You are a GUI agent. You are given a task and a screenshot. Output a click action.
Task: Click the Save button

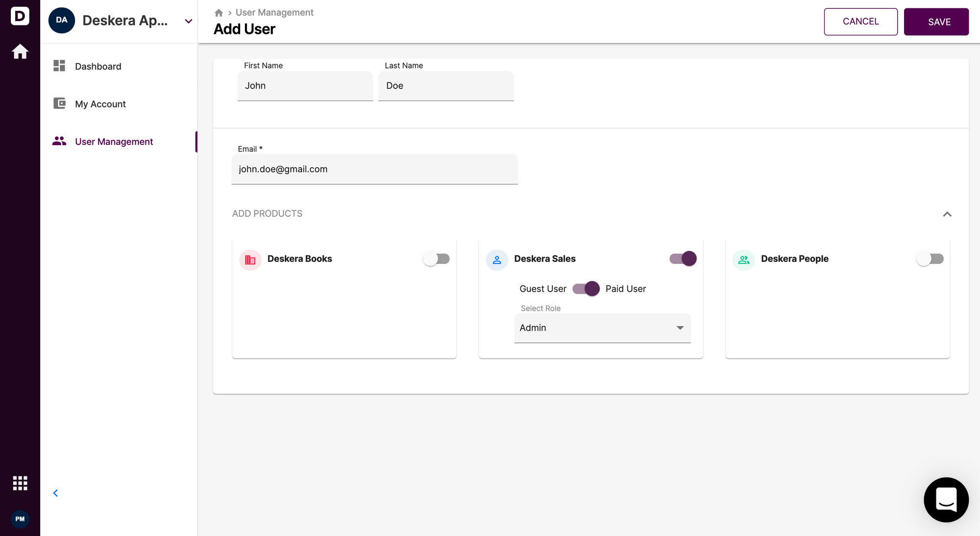coord(936,22)
